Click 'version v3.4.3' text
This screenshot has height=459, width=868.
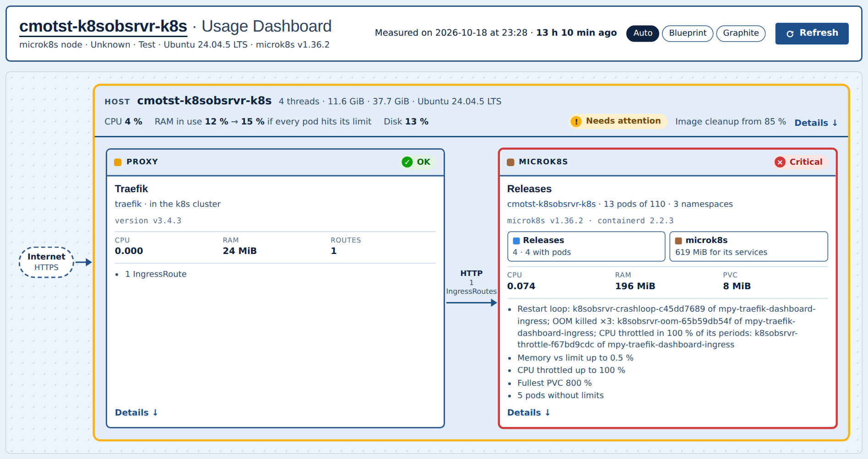point(148,221)
